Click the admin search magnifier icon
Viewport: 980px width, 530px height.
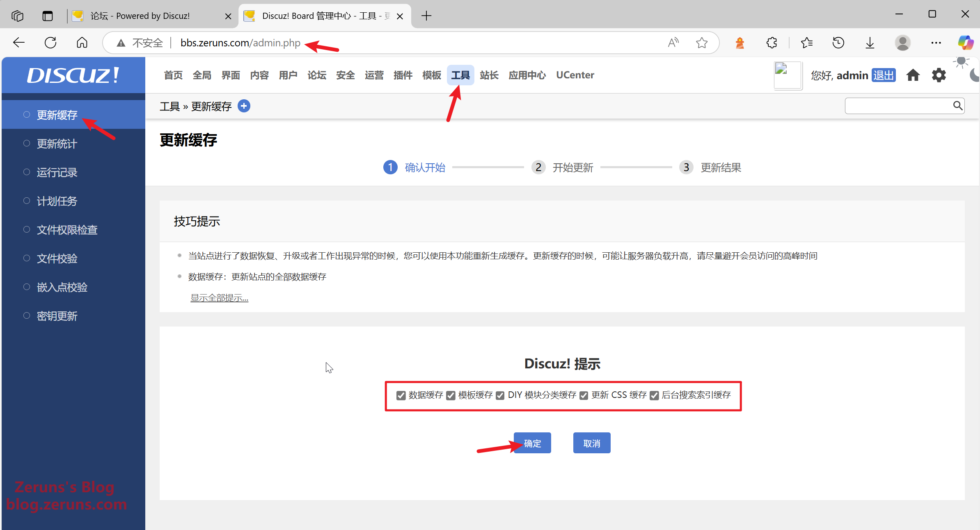[957, 106]
